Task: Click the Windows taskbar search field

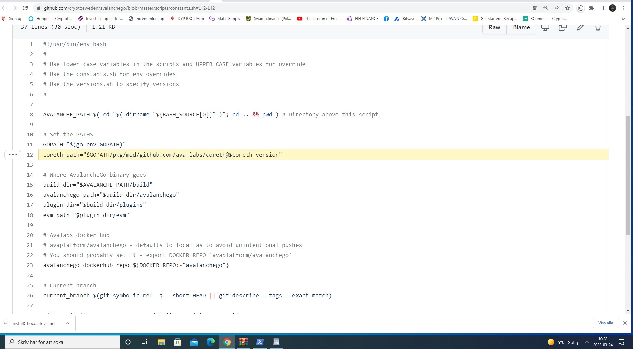Action: pos(64,342)
